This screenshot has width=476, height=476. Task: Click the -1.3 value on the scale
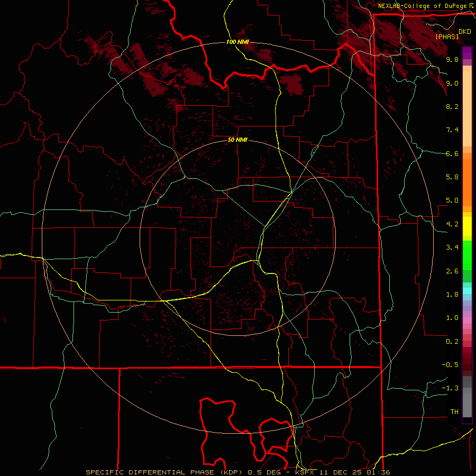point(450,388)
